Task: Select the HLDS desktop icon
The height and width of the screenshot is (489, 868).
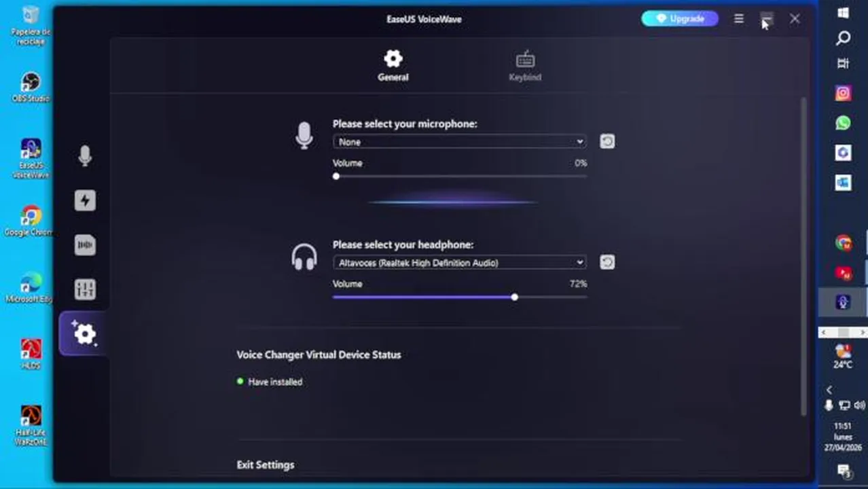Action: (31, 355)
